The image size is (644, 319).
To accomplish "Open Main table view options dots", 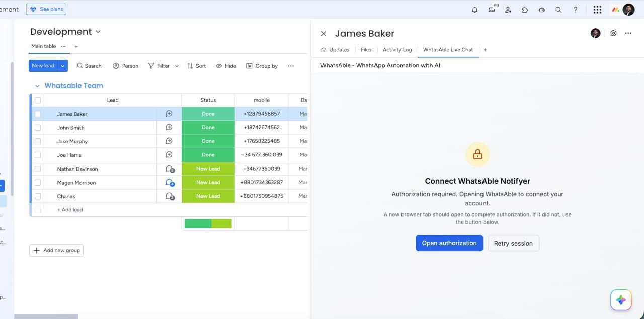I will click(63, 46).
